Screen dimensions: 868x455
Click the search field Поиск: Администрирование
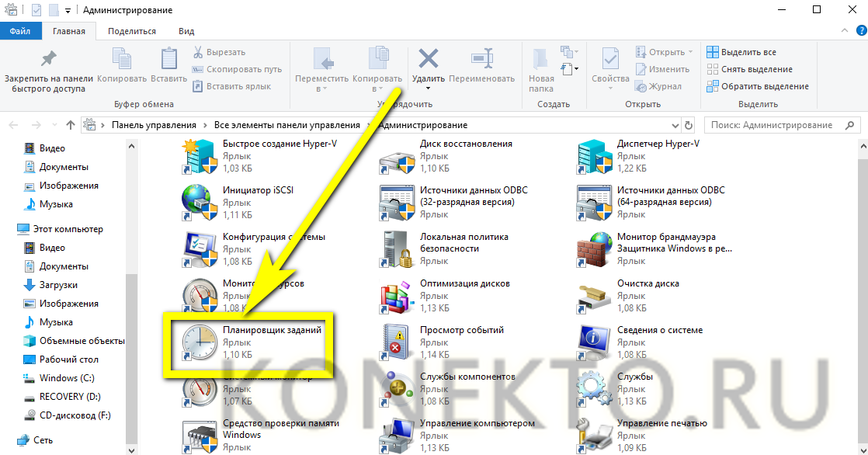pos(773,125)
